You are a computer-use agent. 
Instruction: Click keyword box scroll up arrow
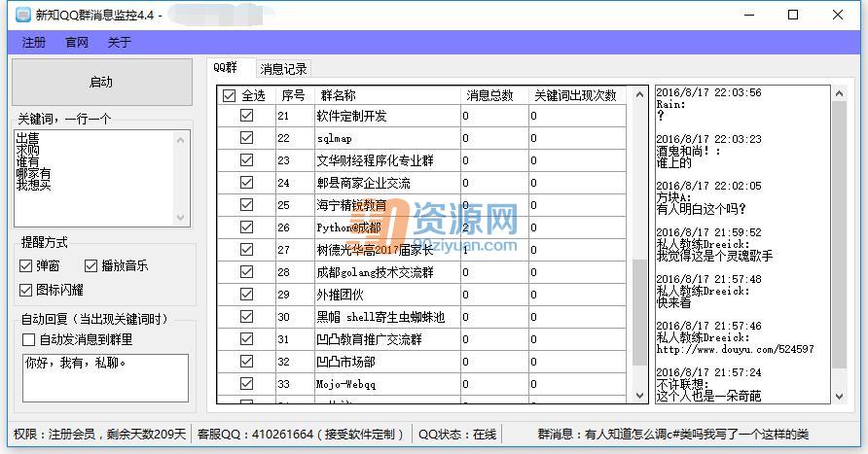[x=181, y=140]
